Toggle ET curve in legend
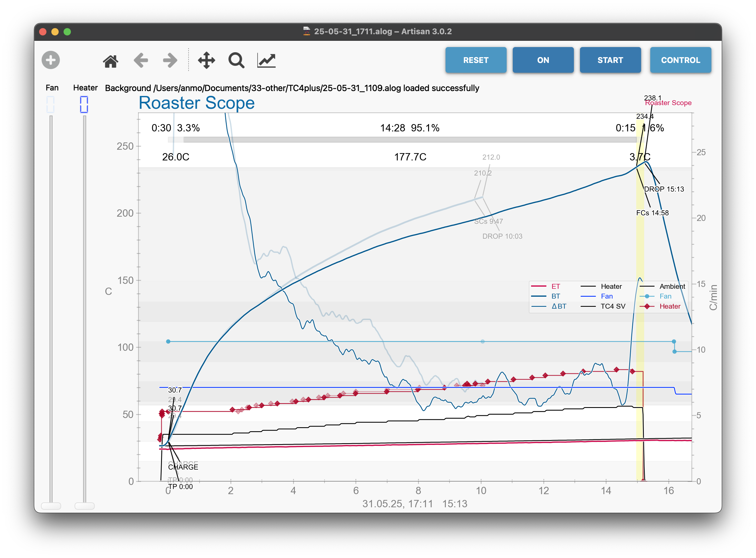This screenshot has width=756, height=558. point(546,286)
